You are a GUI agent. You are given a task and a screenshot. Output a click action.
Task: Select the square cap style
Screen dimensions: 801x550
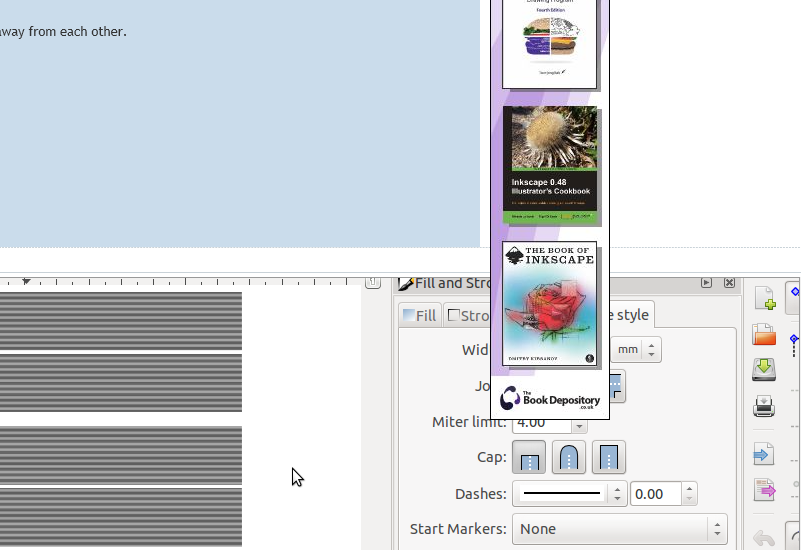coord(608,457)
